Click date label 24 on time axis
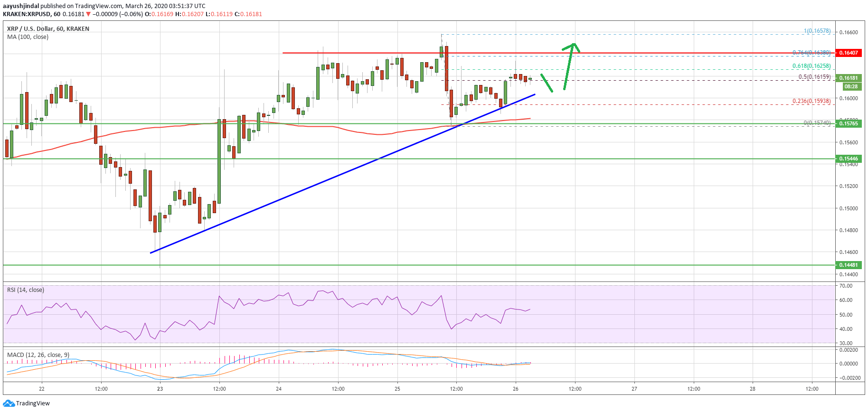Image resolution: width=868 pixels, height=412 pixels. (x=279, y=389)
